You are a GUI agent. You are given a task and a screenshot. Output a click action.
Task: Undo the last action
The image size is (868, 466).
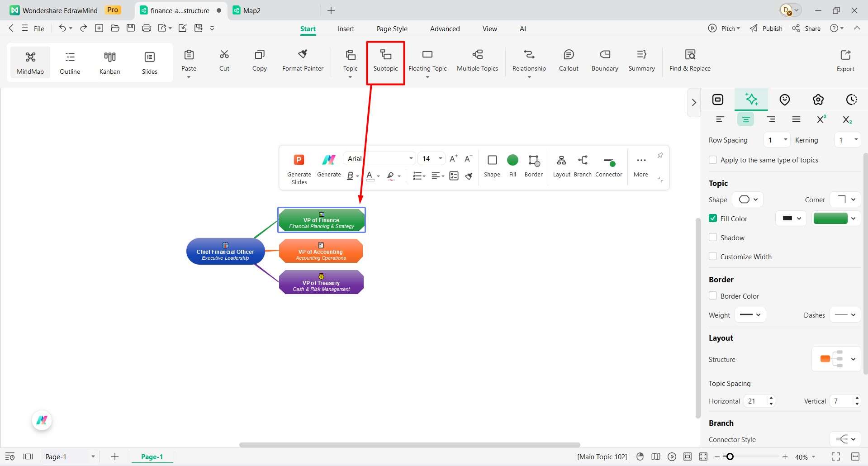(62, 28)
